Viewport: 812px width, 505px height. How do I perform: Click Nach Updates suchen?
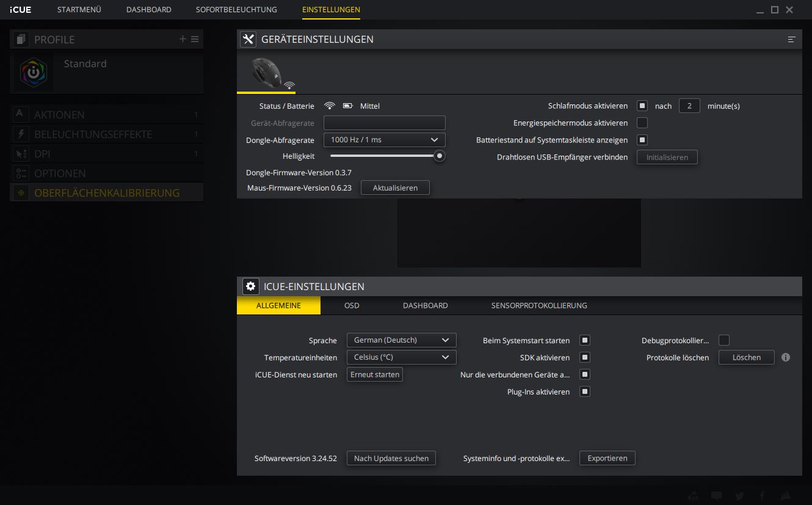[391, 458]
